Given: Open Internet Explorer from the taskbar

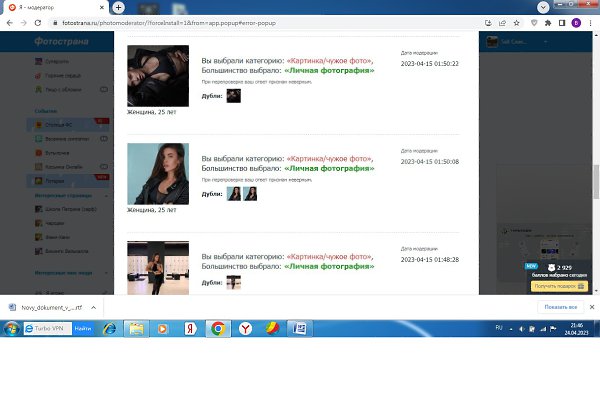Looking at the screenshot, I should [x=109, y=328].
